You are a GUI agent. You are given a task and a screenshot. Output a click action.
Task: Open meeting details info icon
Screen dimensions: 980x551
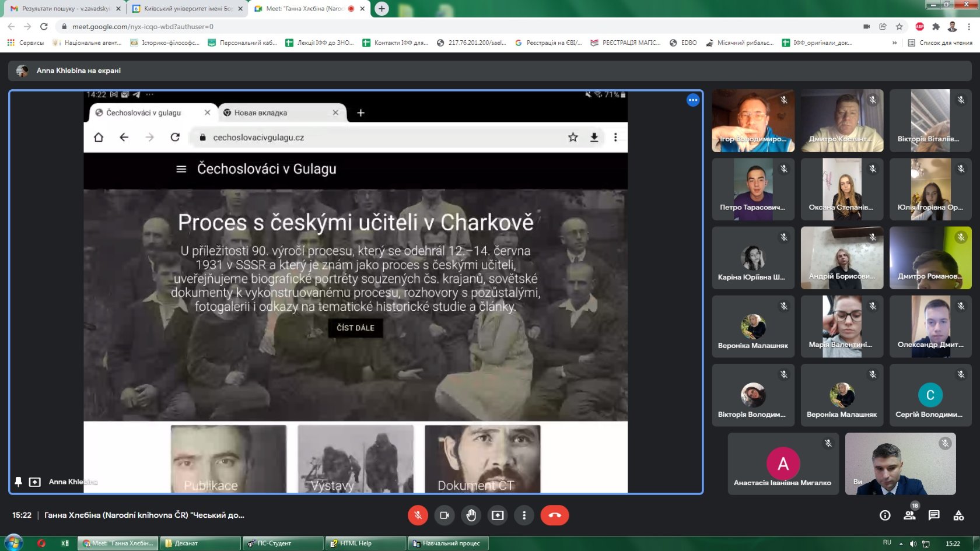(x=885, y=515)
